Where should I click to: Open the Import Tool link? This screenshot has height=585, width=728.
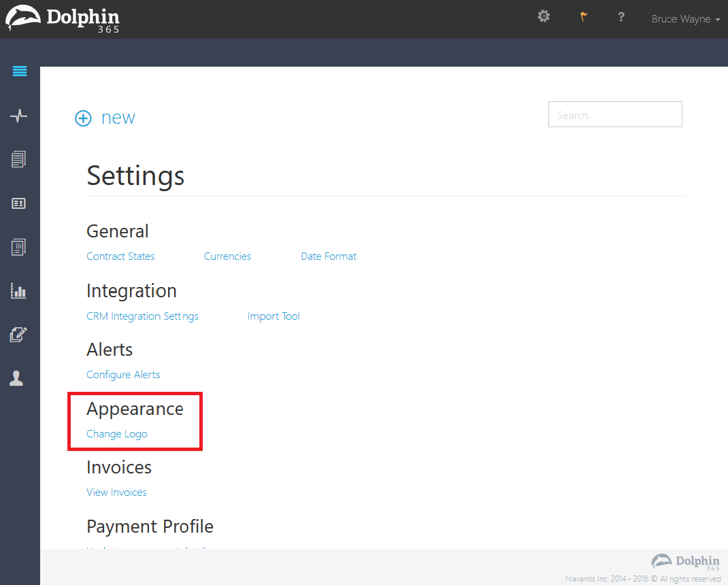274,316
